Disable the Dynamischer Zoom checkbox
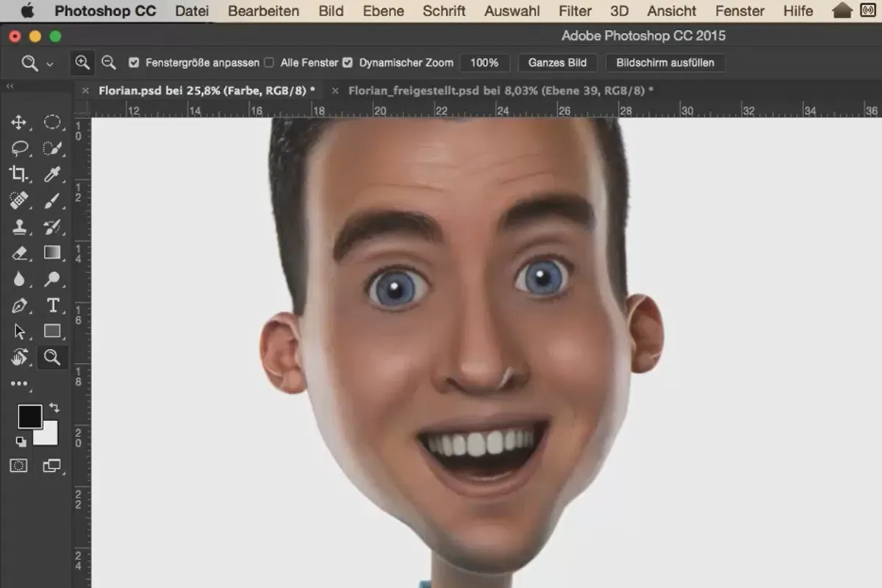The width and height of the screenshot is (882, 588). pyautogui.click(x=348, y=63)
